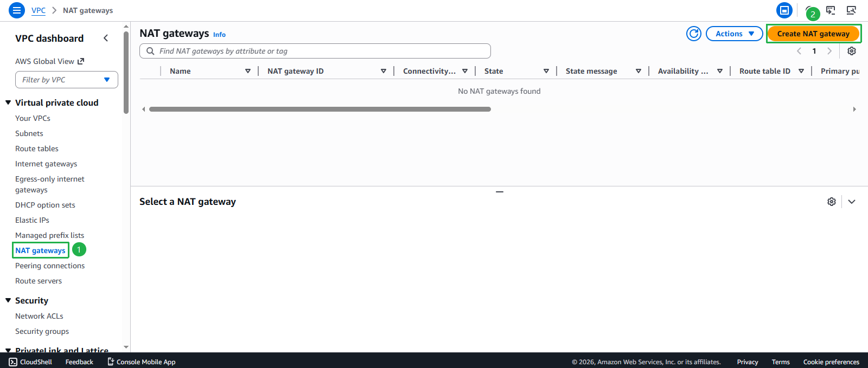This screenshot has width=868, height=368.
Task: Collapse the Virtual private cloud section
Action: tap(8, 102)
